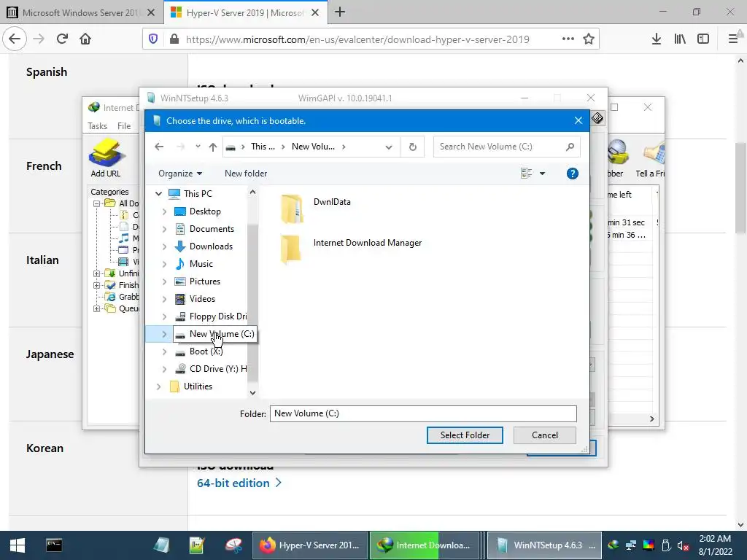747x560 pixels.
Task: Open the Firefox downloads panel
Action: 656,39
